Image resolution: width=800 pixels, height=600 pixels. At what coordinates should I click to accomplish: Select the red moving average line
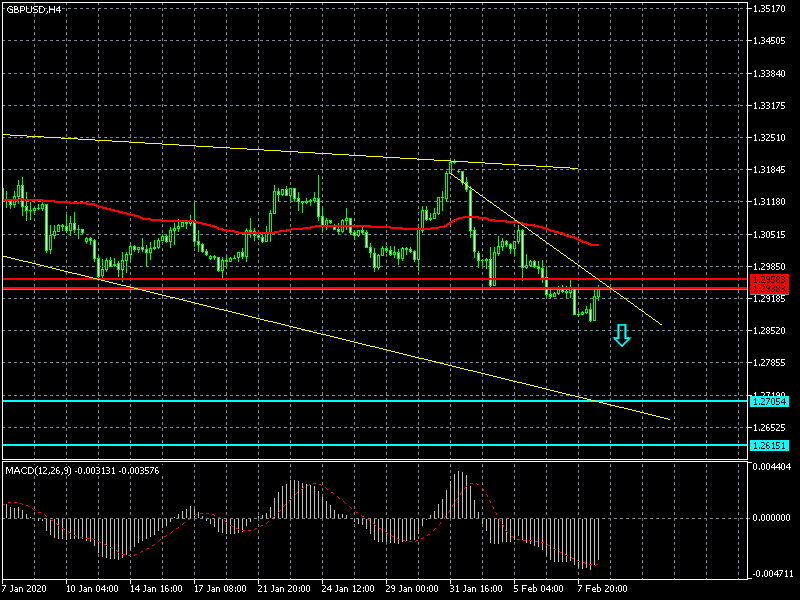[x=300, y=227]
